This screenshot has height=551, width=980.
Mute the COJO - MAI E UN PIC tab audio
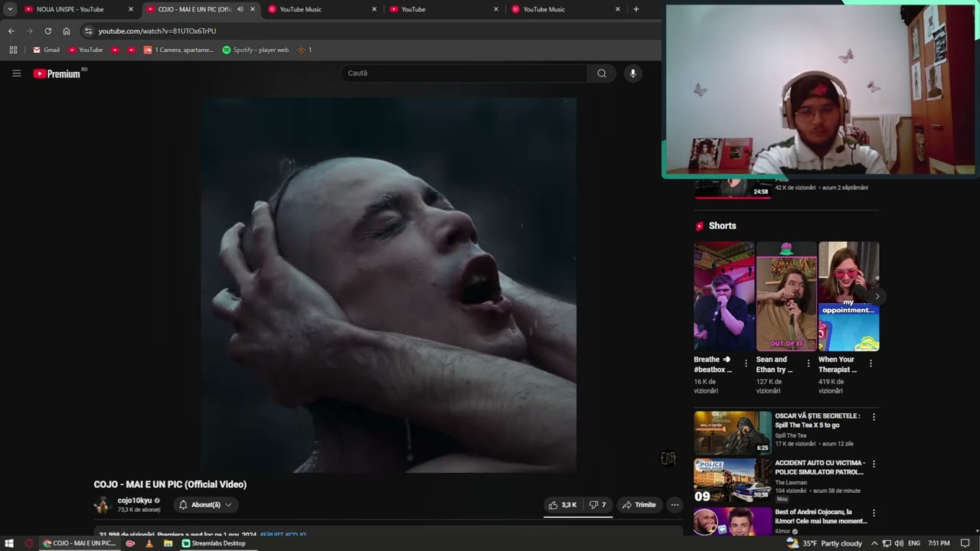pyautogui.click(x=240, y=9)
